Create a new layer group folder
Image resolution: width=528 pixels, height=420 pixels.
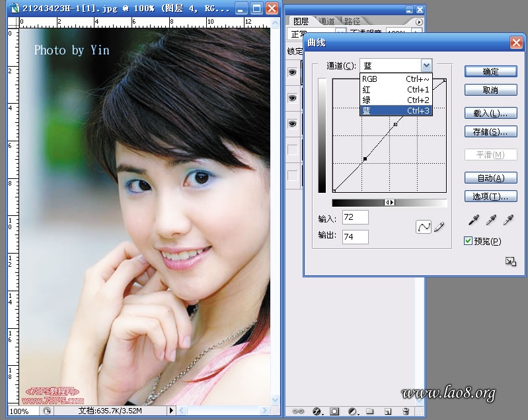point(370,411)
